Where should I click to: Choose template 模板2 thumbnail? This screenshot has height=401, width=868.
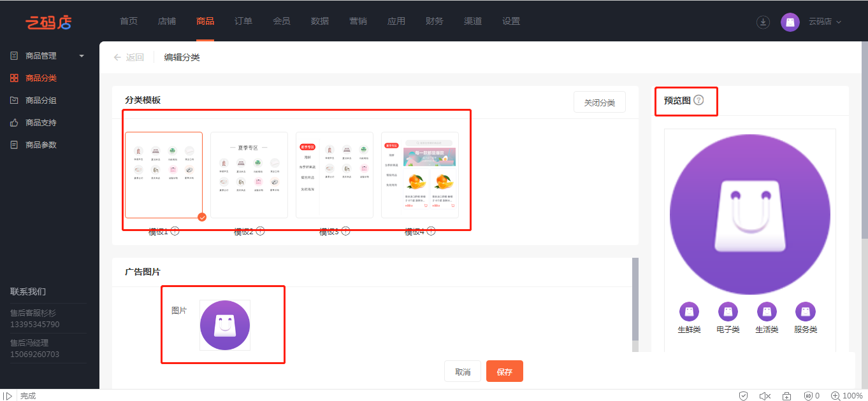[x=249, y=175]
